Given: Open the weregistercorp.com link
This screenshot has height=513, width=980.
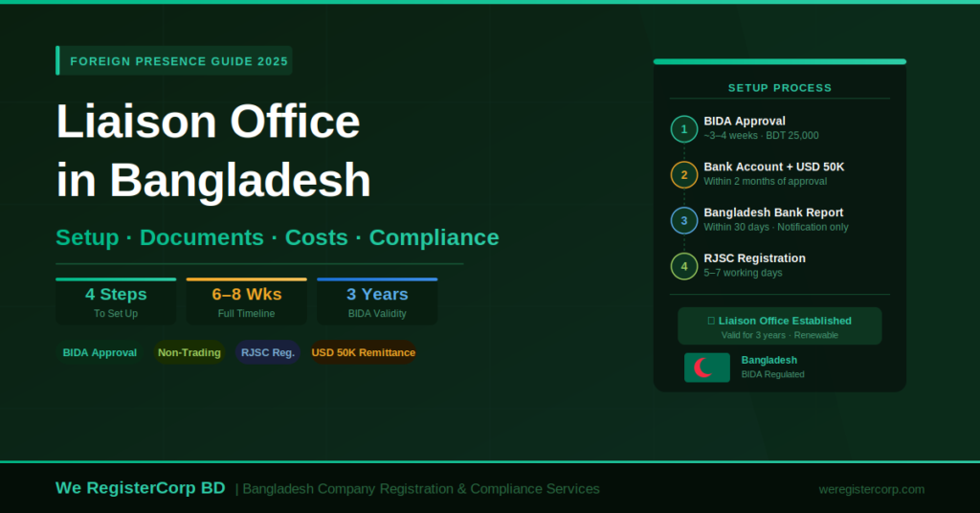Looking at the screenshot, I should click(x=871, y=489).
